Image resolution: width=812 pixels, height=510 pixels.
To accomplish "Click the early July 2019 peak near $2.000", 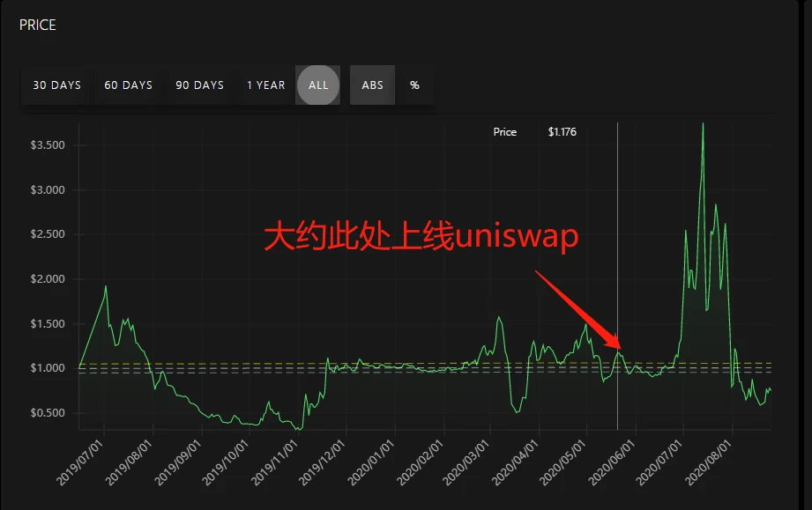I will point(106,287).
